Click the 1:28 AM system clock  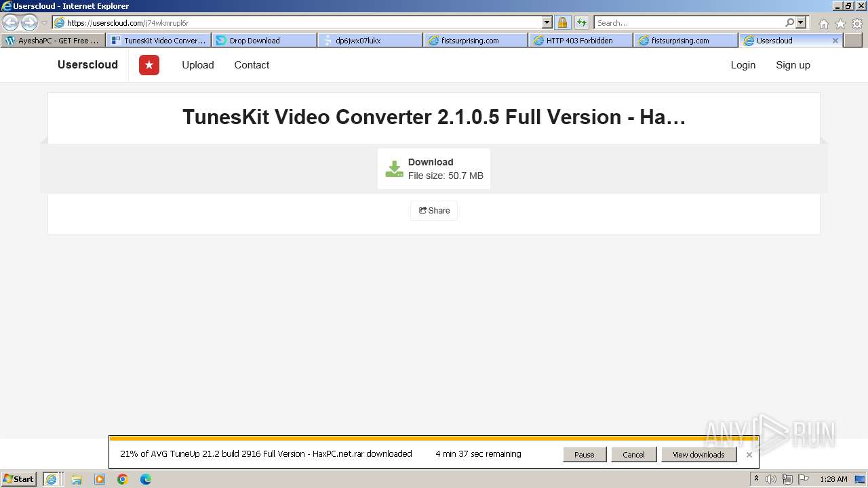tap(833, 479)
